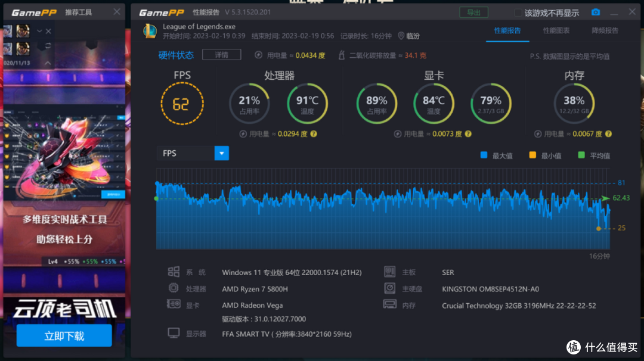This screenshot has height=361, width=644.
Task: Click the 导出 export button
Action: tap(473, 13)
